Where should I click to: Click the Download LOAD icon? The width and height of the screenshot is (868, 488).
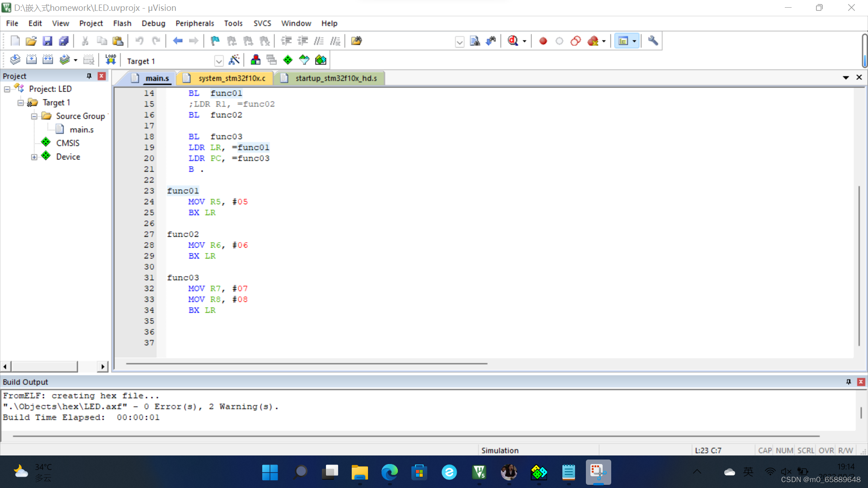(x=111, y=60)
